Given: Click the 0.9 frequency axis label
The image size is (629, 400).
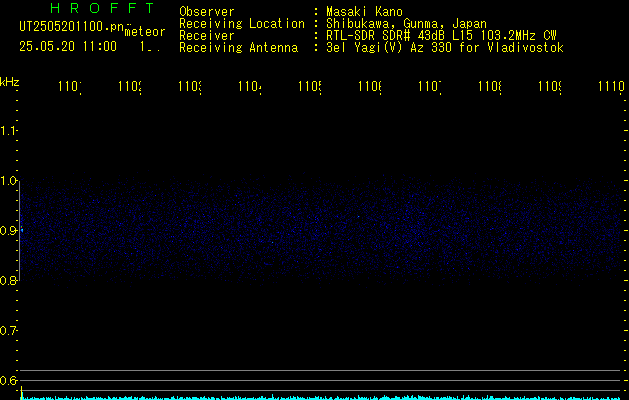Looking at the screenshot, I should pyautogui.click(x=8, y=231).
